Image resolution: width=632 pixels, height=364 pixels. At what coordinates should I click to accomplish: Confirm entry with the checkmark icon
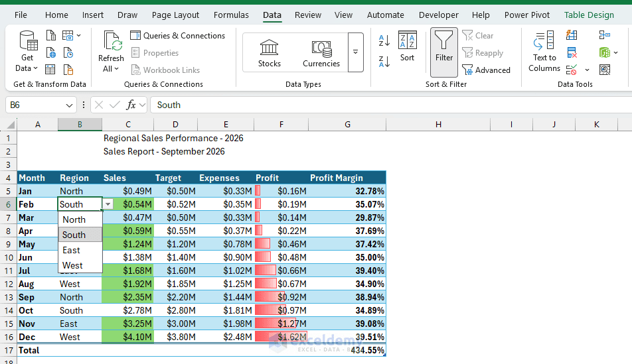tap(115, 105)
